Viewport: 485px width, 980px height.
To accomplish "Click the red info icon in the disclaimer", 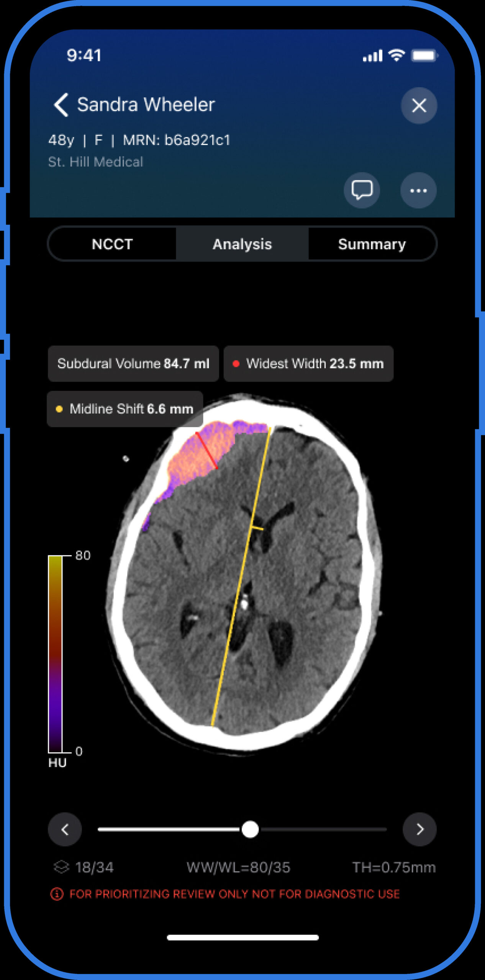I will pyautogui.click(x=57, y=894).
